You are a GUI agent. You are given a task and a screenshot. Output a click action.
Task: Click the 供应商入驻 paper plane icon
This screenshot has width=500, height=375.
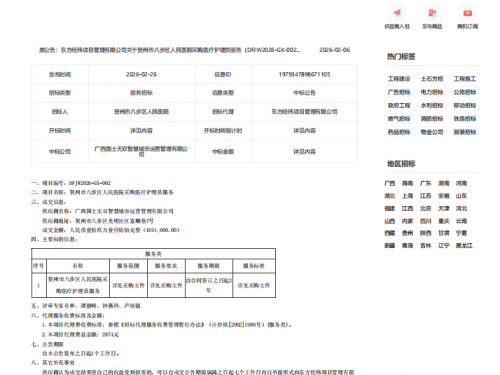(x=397, y=13)
